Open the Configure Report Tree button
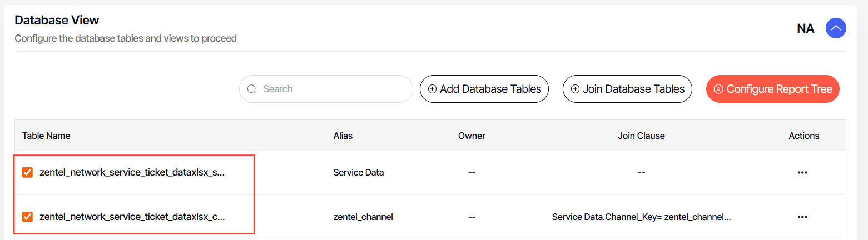The height and width of the screenshot is (240, 868). click(x=773, y=89)
